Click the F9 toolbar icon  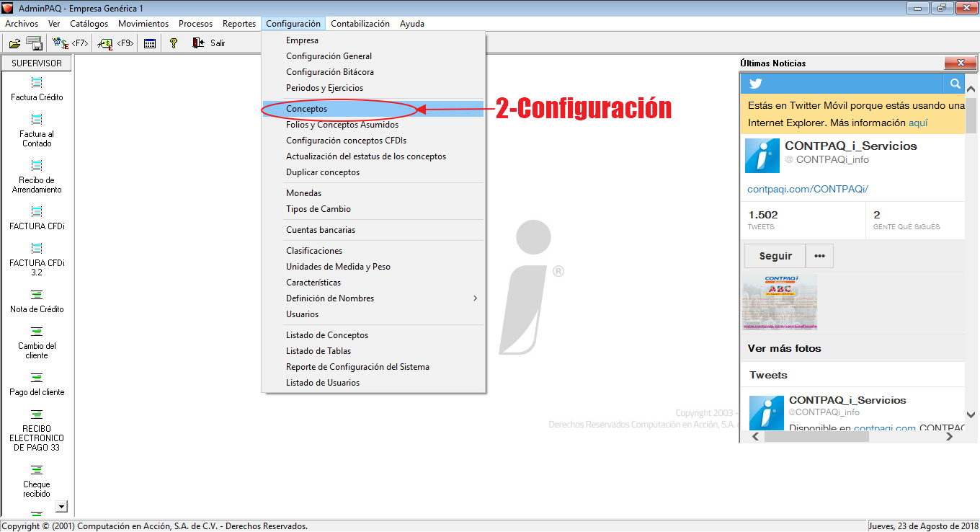coord(106,43)
